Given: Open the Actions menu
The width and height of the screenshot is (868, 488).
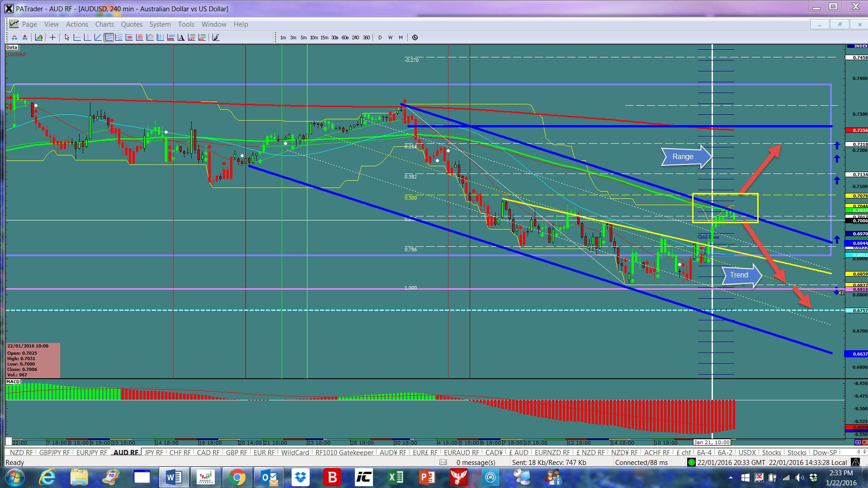Looking at the screenshot, I should click(x=77, y=24).
